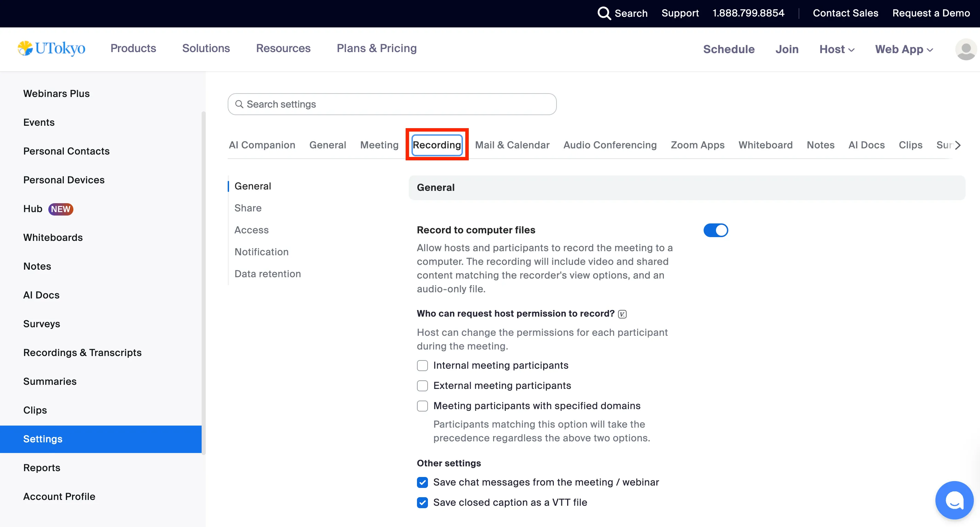Open the Products navigation menu

133,48
